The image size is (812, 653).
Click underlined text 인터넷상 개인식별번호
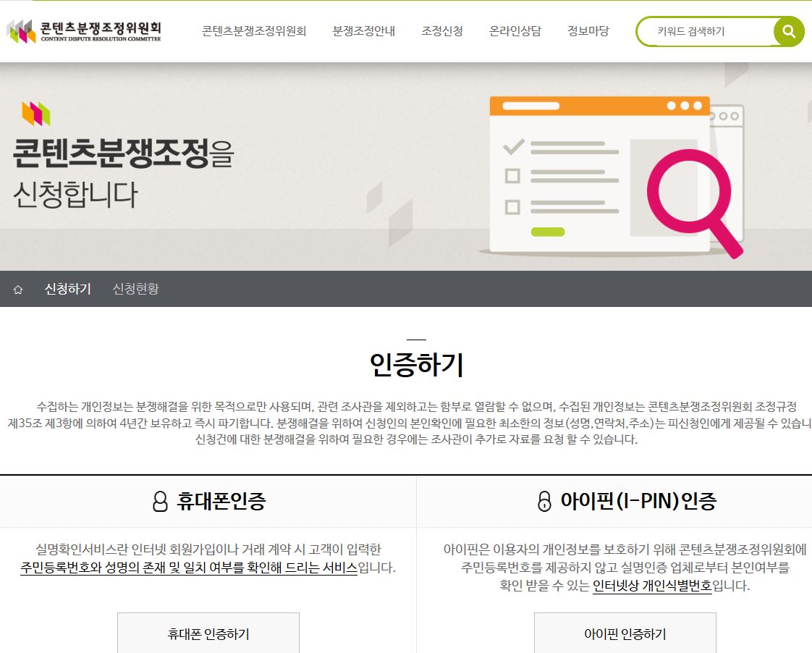pyautogui.click(x=653, y=586)
